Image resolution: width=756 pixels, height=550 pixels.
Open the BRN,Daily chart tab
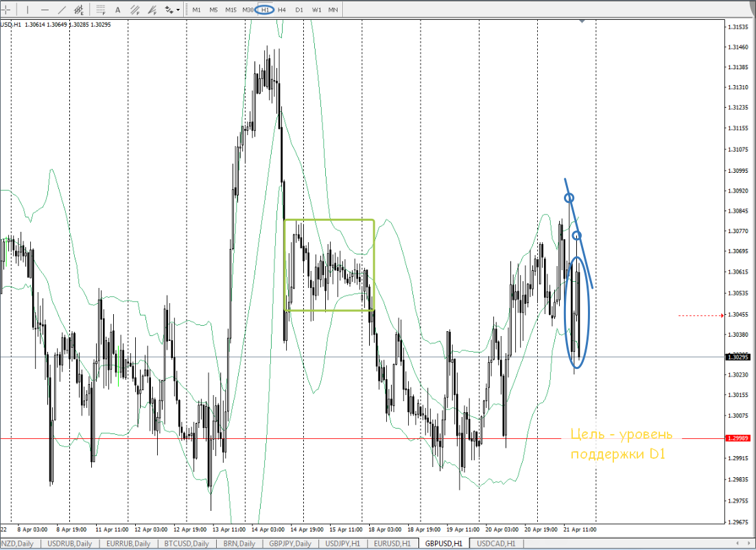(239, 544)
